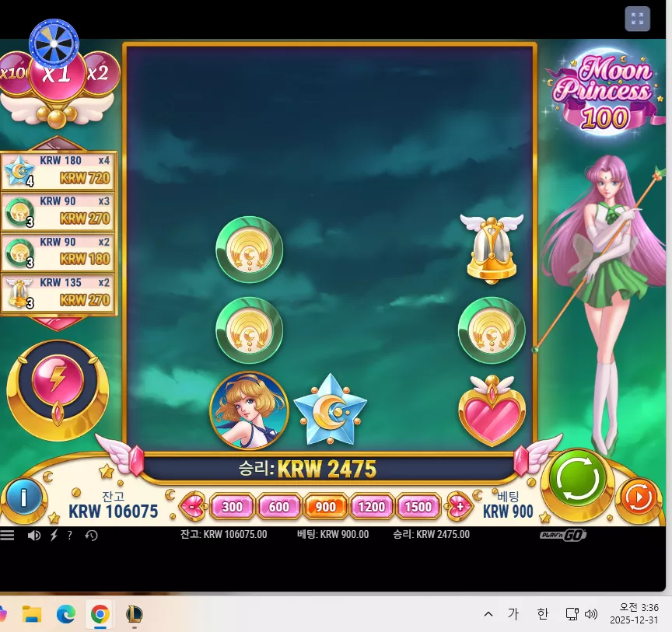Click bottom bar bet text KRW 900.00
This screenshot has width=672, height=632.
[333, 535]
